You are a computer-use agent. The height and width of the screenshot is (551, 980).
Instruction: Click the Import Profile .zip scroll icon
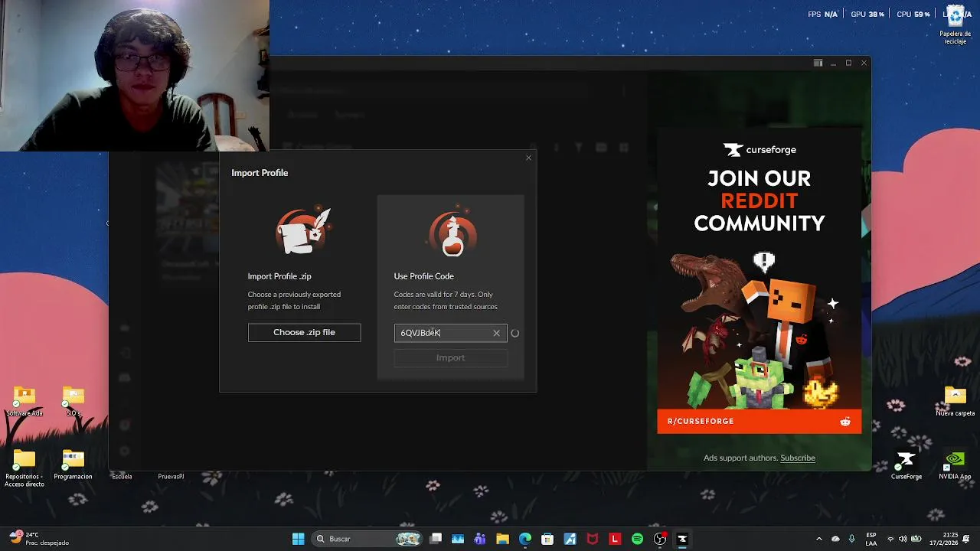click(x=303, y=231)
